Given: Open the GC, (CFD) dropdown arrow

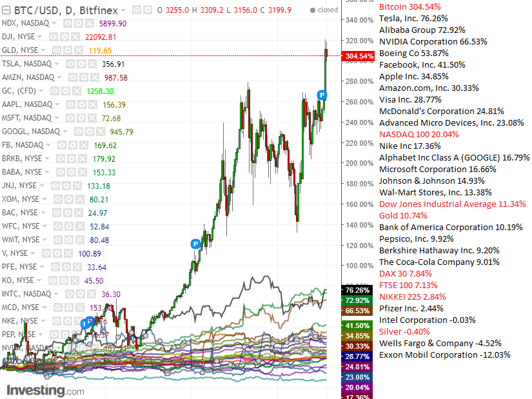Looking at the screenshot, I should (41, 91).
